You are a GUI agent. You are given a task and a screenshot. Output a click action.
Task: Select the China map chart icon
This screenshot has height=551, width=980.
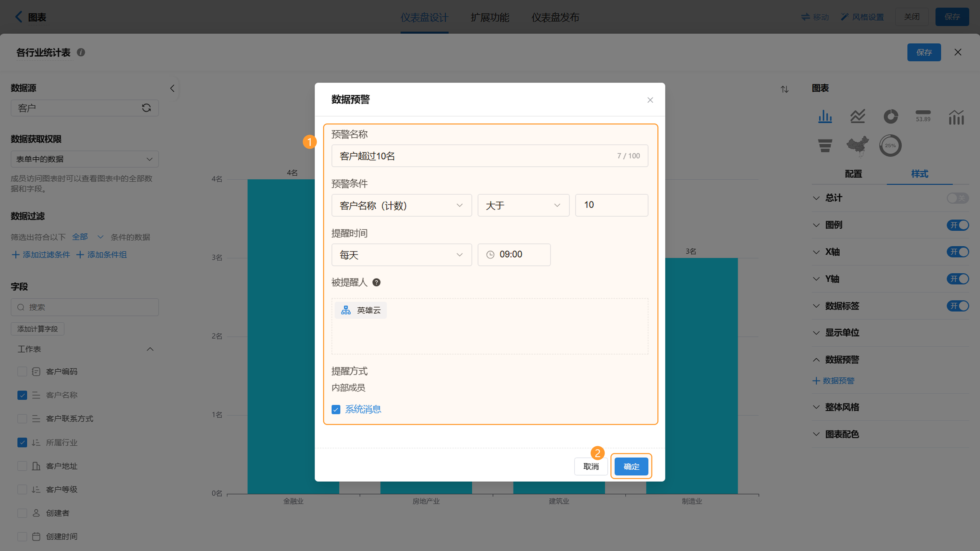point(857,146)
